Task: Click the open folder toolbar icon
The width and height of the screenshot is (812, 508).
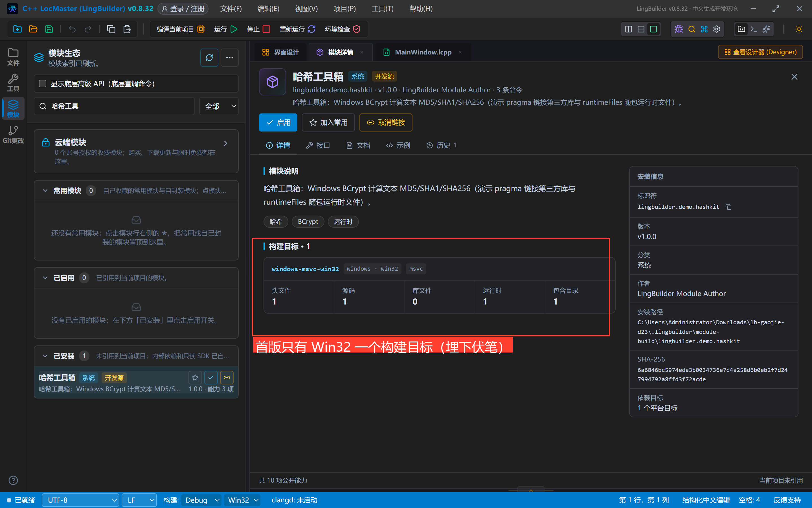Action: coord(33,29)
